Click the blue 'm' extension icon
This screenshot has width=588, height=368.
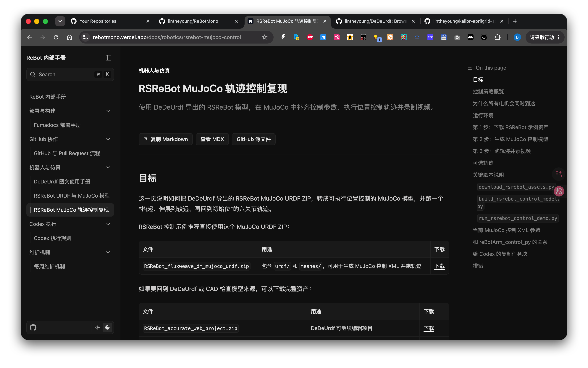(x=323, y=37)
